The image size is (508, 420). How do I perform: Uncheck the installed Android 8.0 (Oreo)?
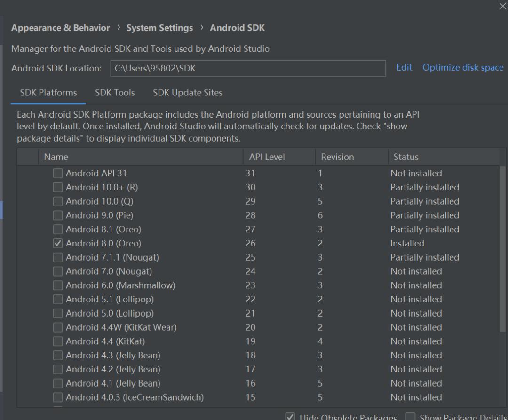(x=57, y=243)
